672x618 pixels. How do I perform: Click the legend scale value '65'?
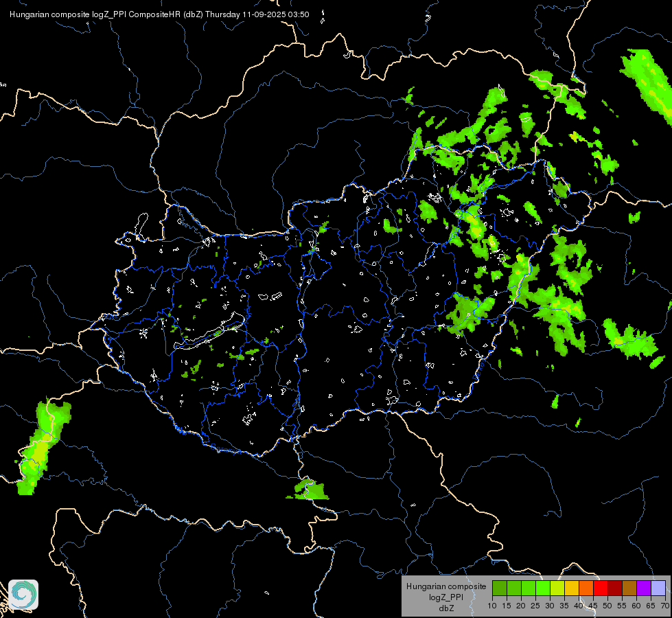[x=651, y=606]
